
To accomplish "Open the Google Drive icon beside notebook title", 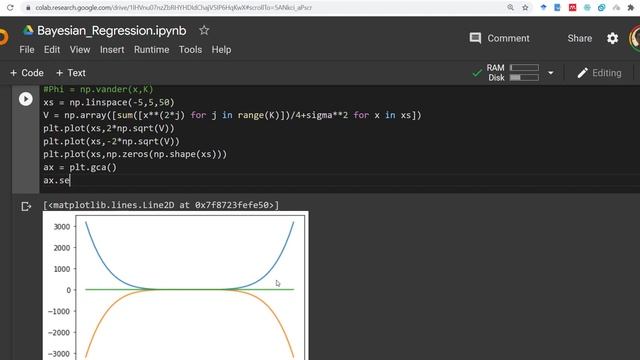I will [x=28, y=31].
